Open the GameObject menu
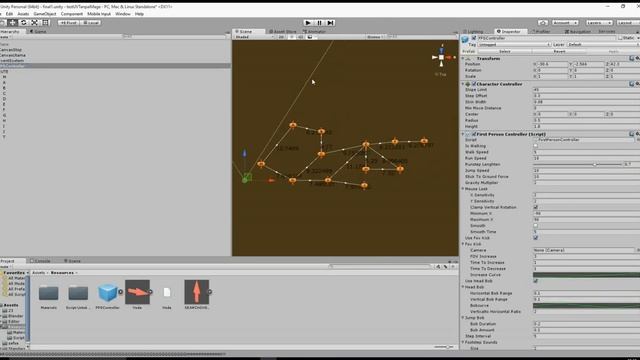Image resolution: width=640 pixels, height=360 pixels. point(44,14)
